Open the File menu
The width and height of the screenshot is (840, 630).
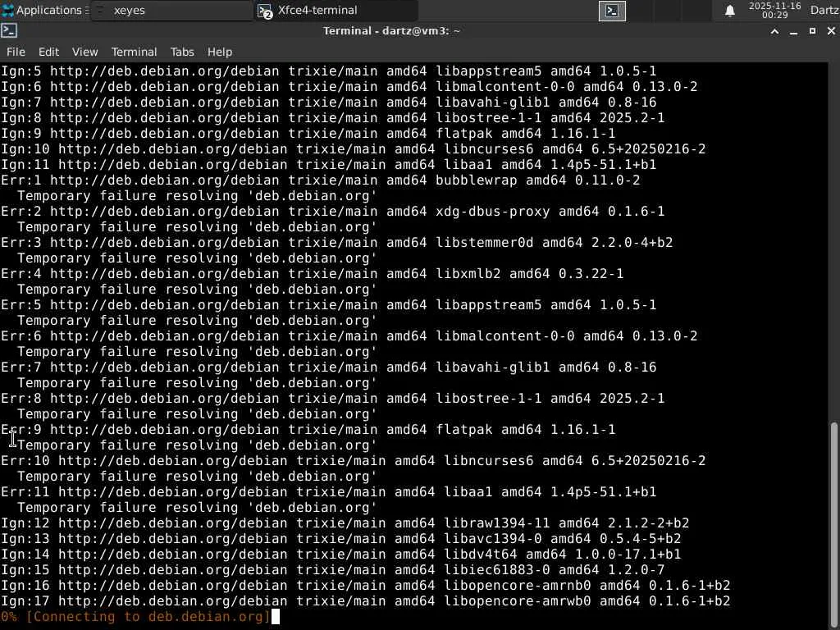pyautogui.click(x=16, y=52)
